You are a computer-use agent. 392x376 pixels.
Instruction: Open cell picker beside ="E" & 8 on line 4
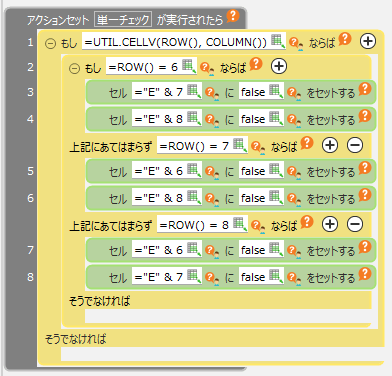pyautogui.click(x=194, y=118)
